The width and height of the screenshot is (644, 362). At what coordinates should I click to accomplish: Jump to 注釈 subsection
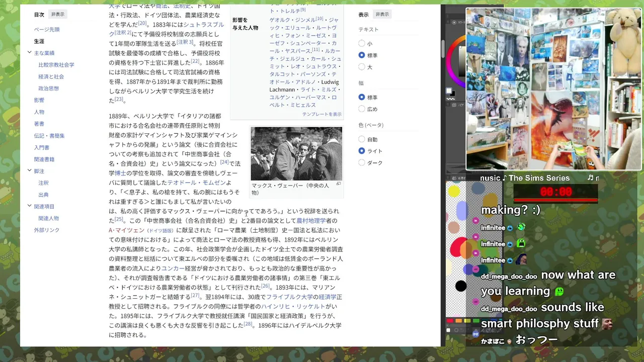(44, 183)
